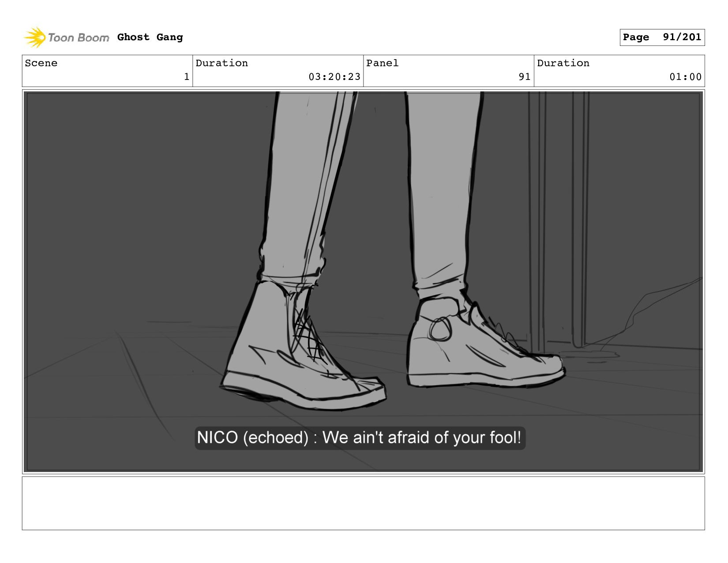The width and height of the screenshot is (728, 563).
Task: Click the empty notes box below panel
Action: tap(363, 503)
